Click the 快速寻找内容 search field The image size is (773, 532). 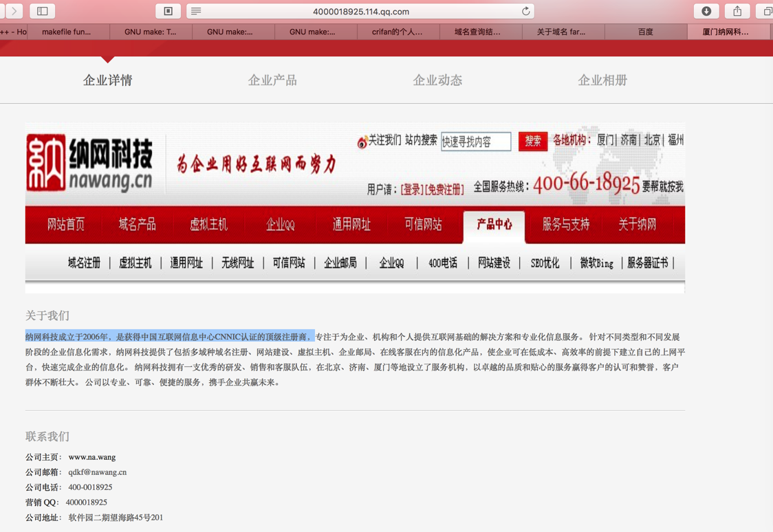coord(476,142)
